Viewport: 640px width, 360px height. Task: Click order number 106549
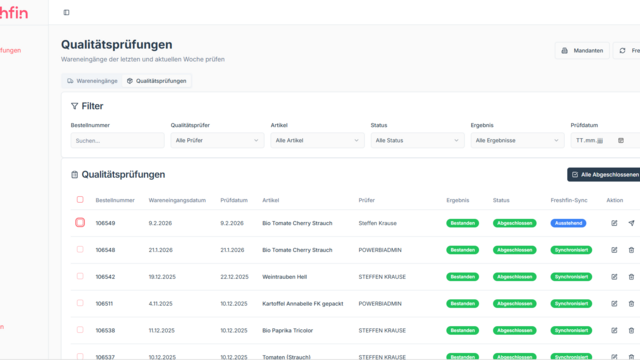click(x=105, y=223)
